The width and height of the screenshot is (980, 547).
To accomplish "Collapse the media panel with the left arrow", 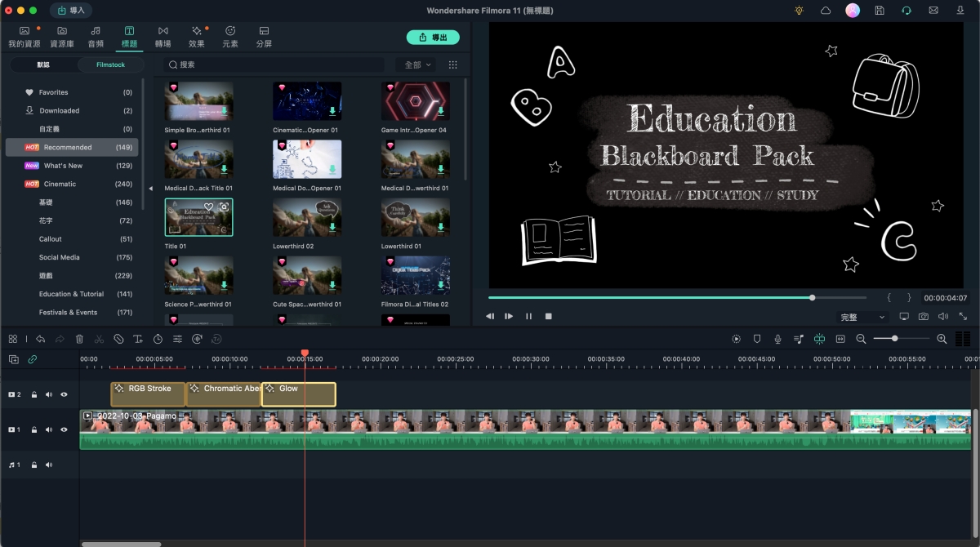I will coord(150,189).
